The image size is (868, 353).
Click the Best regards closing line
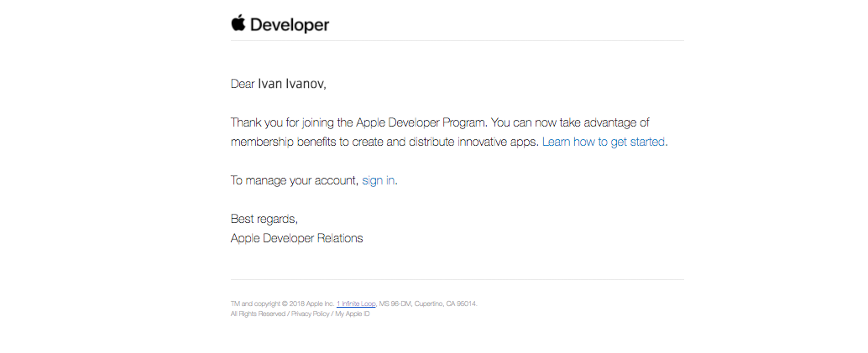point(264,219)
